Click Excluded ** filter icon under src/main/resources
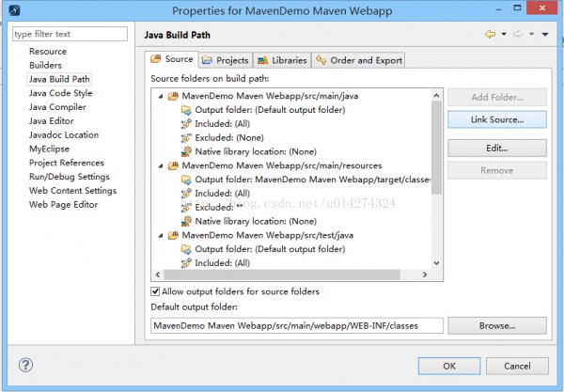564x392 pixels. 186,208
